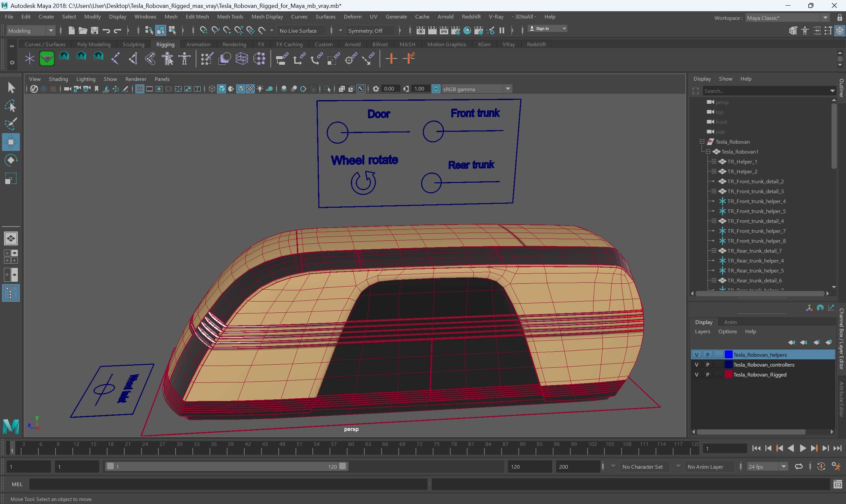Toggle loop playback mode icon
This screenshot has height=504, width=846.
[x=799, y=467]
